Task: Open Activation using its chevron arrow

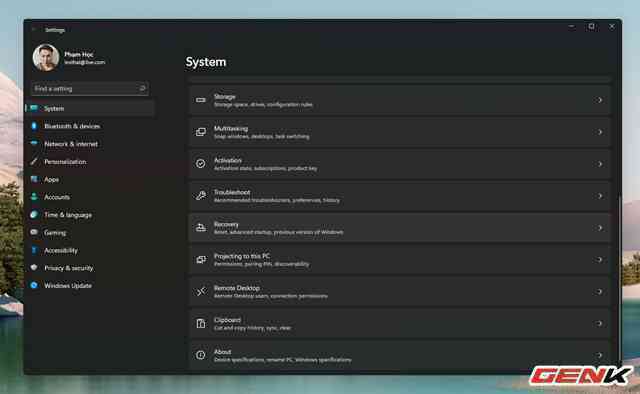Action: [x=600, y=164]
